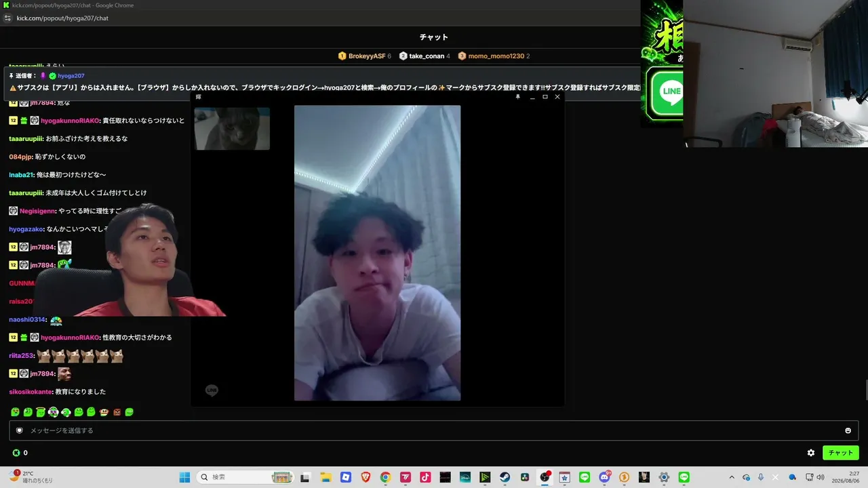Click message text 俺は最初つけたけどな〜
This screenshot has width=868, height=488.
(x=71, y=175)
